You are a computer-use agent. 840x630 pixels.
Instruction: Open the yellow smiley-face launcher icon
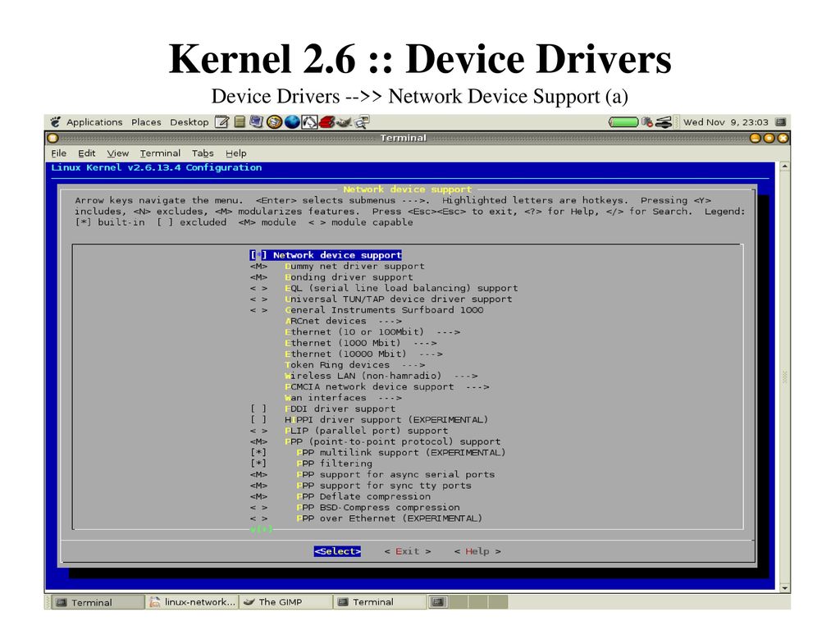(x=274, y=122)
